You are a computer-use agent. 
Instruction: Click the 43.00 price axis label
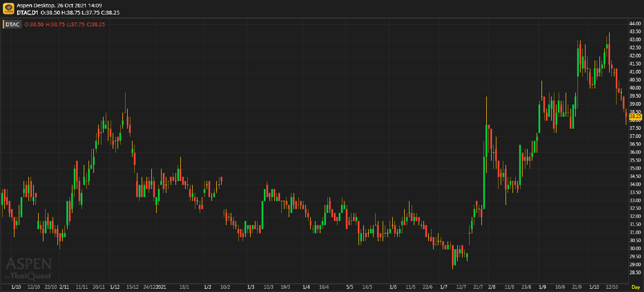click(x=635, y=40)
